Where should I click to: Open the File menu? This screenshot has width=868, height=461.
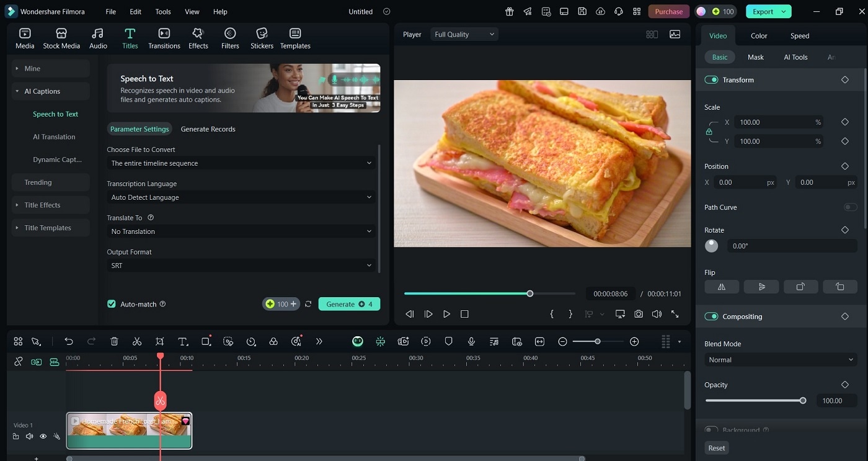pyautogui.click(x=110, y=12)
